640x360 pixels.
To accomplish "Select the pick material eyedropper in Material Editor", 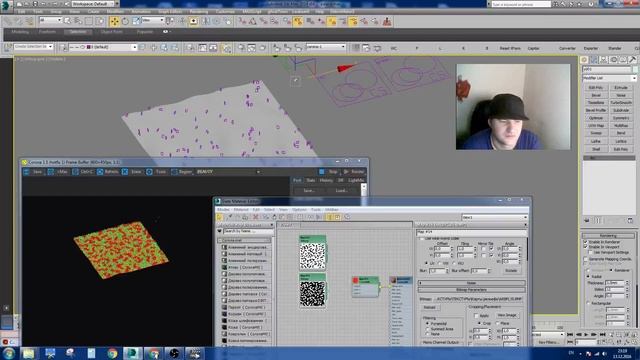I will (x=230, y=217).
